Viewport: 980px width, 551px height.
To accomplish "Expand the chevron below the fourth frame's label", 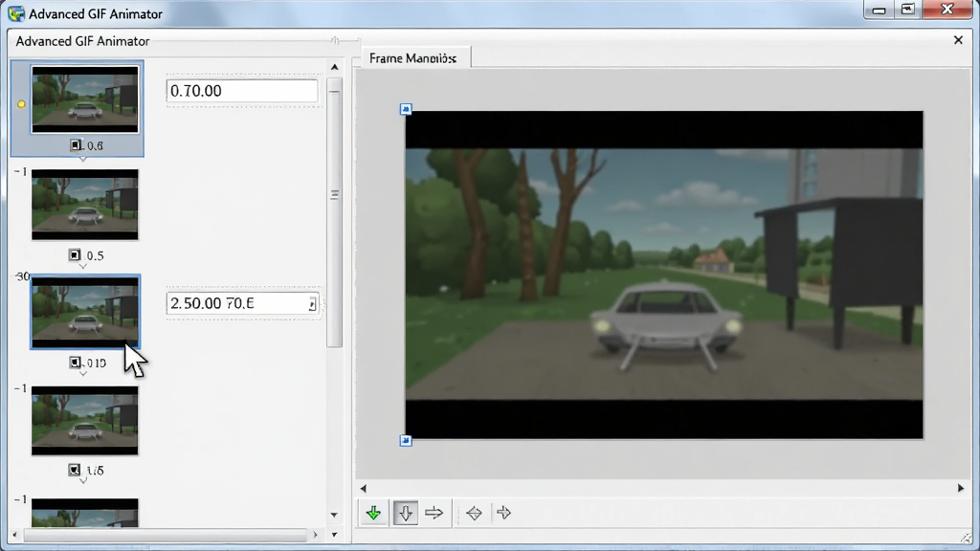I will tap(83, 481).
